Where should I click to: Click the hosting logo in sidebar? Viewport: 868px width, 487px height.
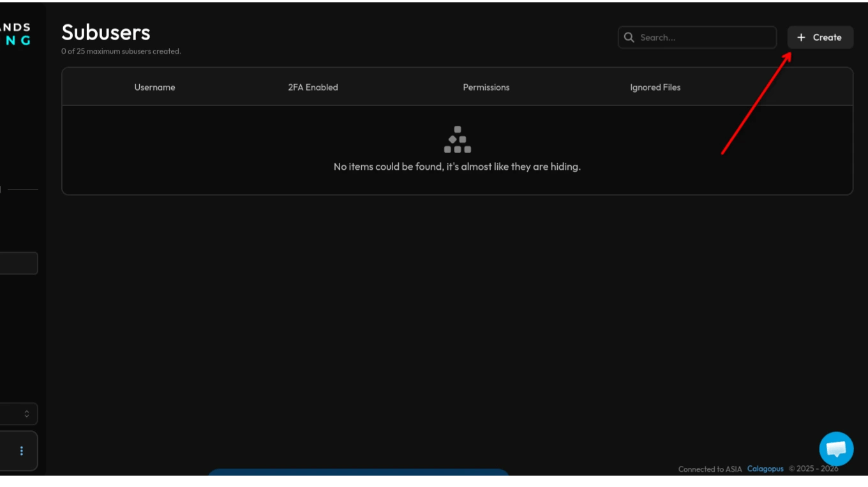[x=15, y=34]
